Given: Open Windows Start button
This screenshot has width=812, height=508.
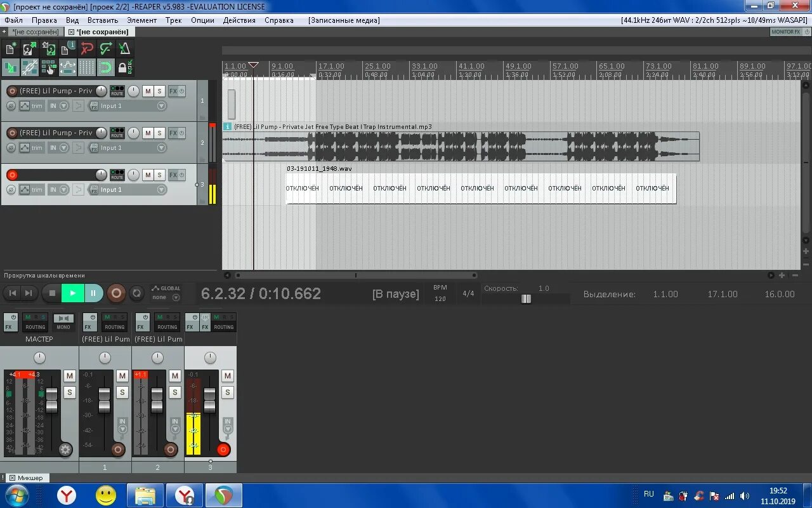Looking at the screenshot, I should [x=16, y=495].
